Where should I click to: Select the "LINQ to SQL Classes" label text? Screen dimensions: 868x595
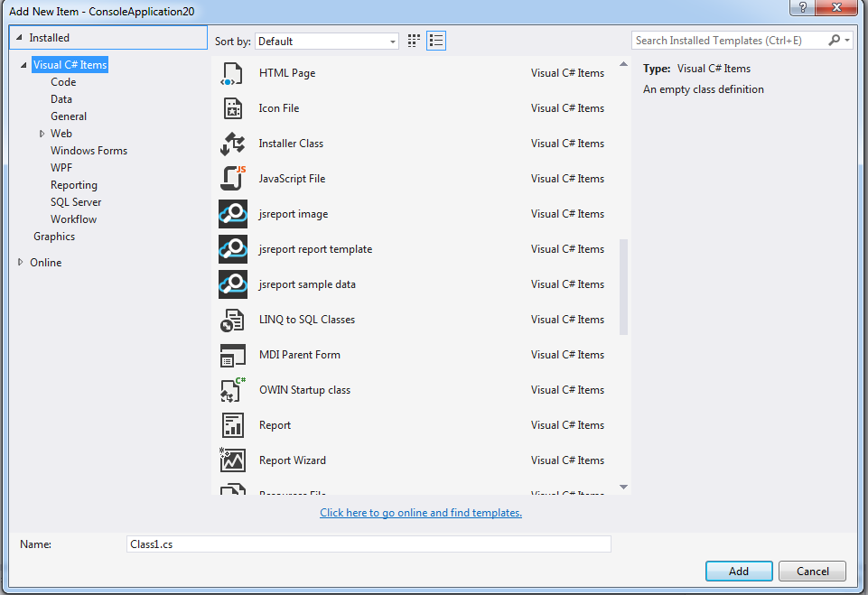(x=307, y=320)
